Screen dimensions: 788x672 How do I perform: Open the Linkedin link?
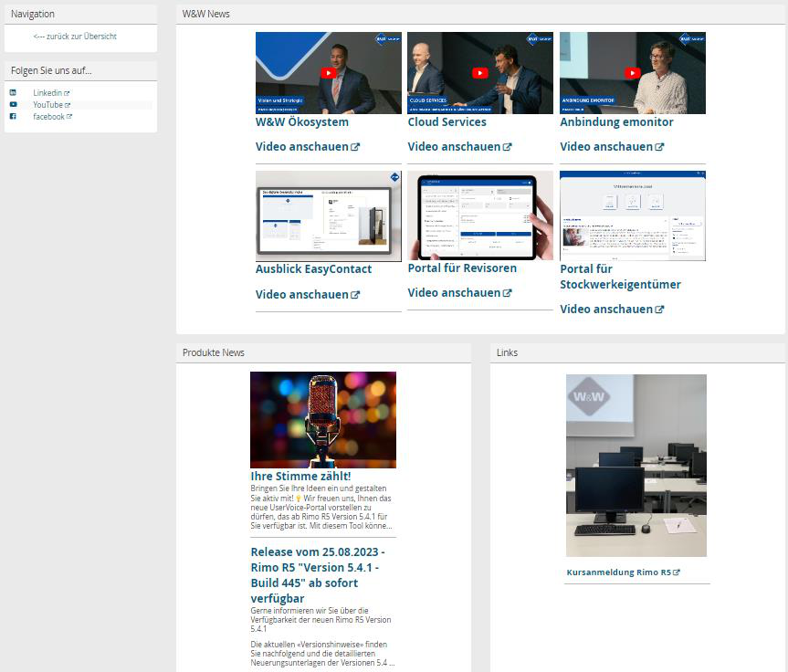[47, 92]
